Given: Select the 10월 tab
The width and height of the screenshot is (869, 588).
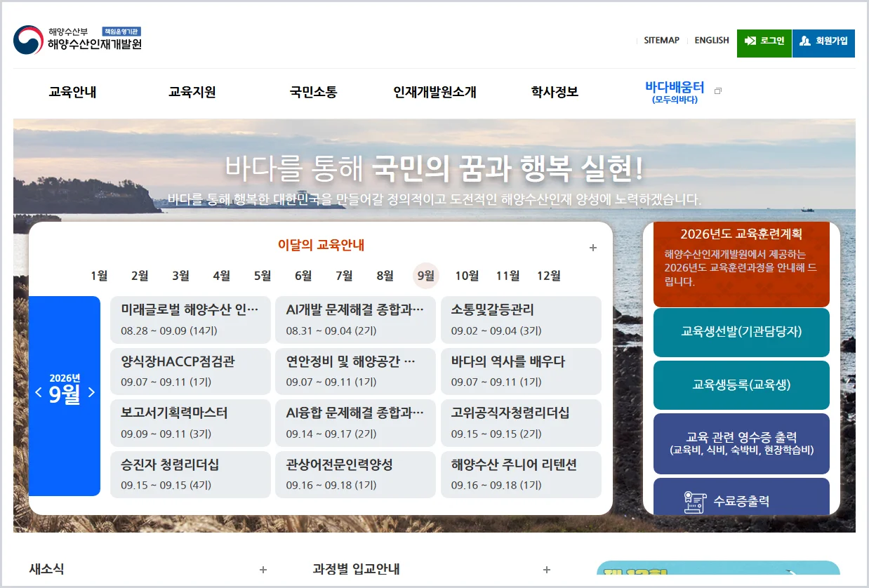Looking at the screenshot, I should coord(467,276).
